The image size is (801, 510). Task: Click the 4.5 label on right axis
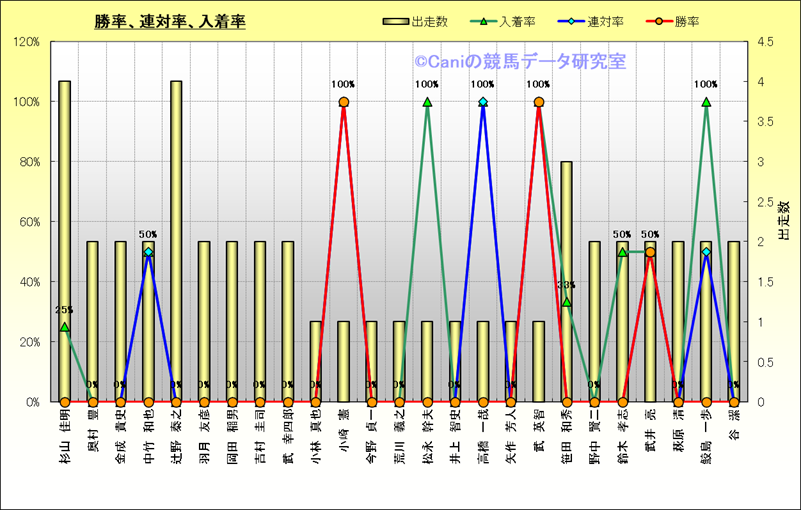[765, 42]
